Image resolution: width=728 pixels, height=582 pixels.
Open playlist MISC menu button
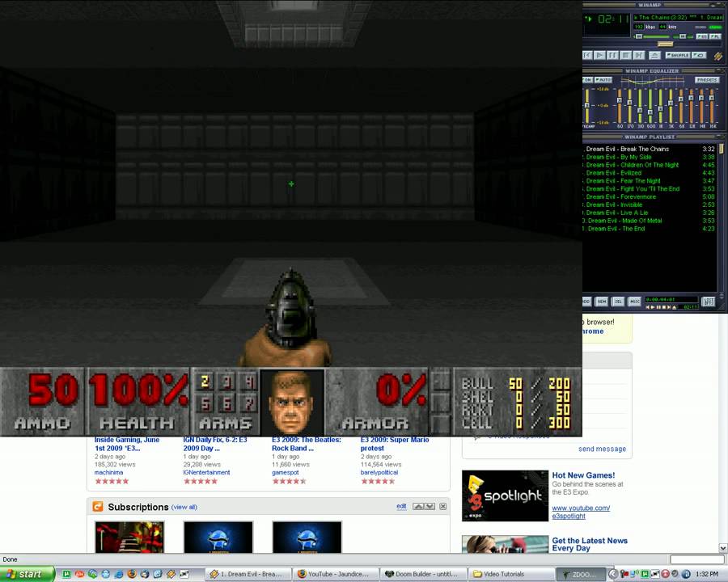634,302
